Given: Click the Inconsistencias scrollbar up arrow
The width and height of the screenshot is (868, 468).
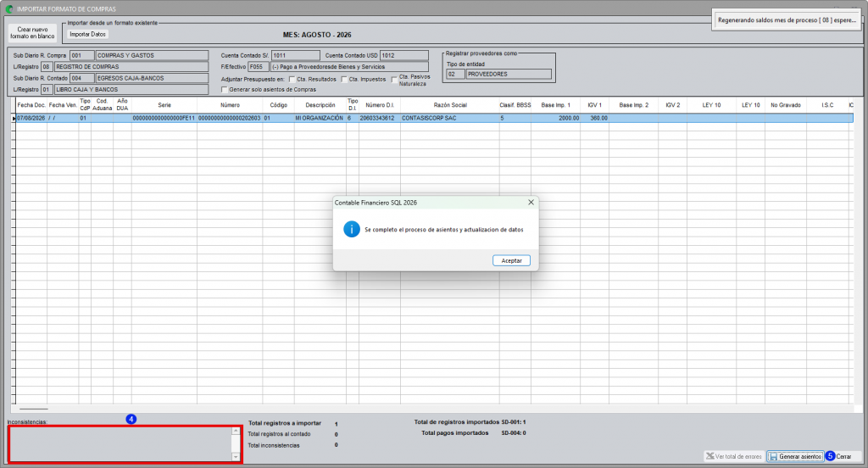Looking at the screenshot, I should [236, 431].
